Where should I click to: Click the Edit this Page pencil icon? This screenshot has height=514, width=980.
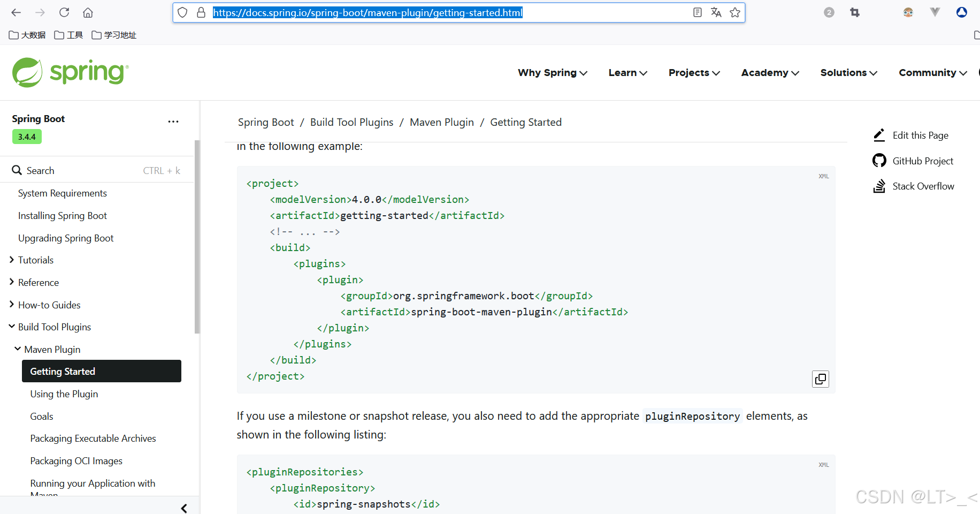pyautogui.click(x=879, y=135)
